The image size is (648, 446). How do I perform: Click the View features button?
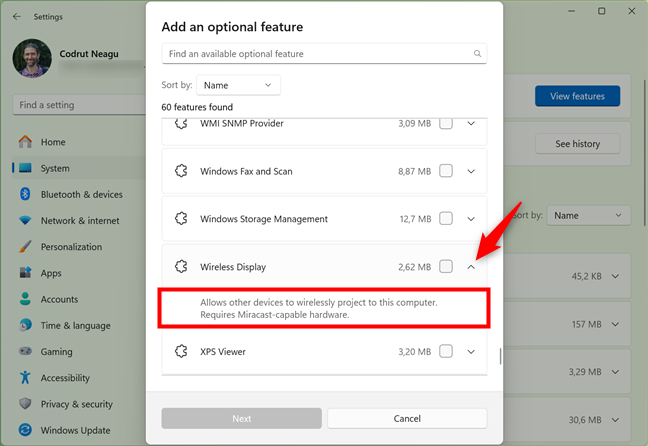pos(577,96)
